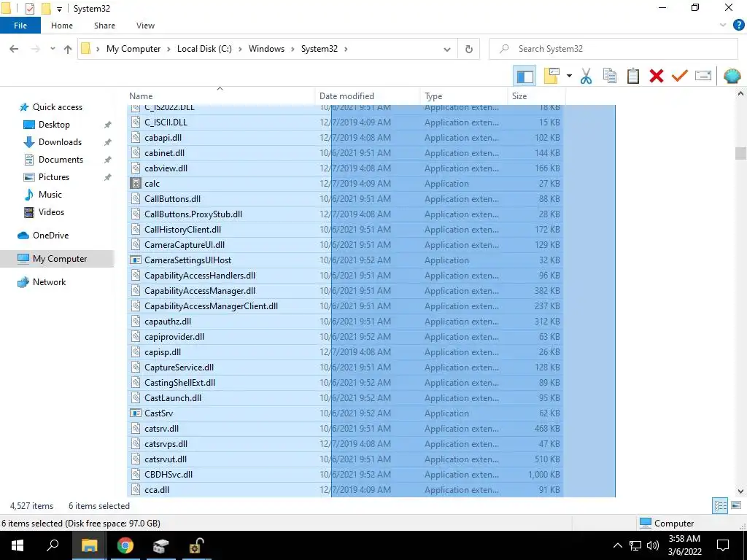Show hidden tray icons chevron

[x=617, y=545]
